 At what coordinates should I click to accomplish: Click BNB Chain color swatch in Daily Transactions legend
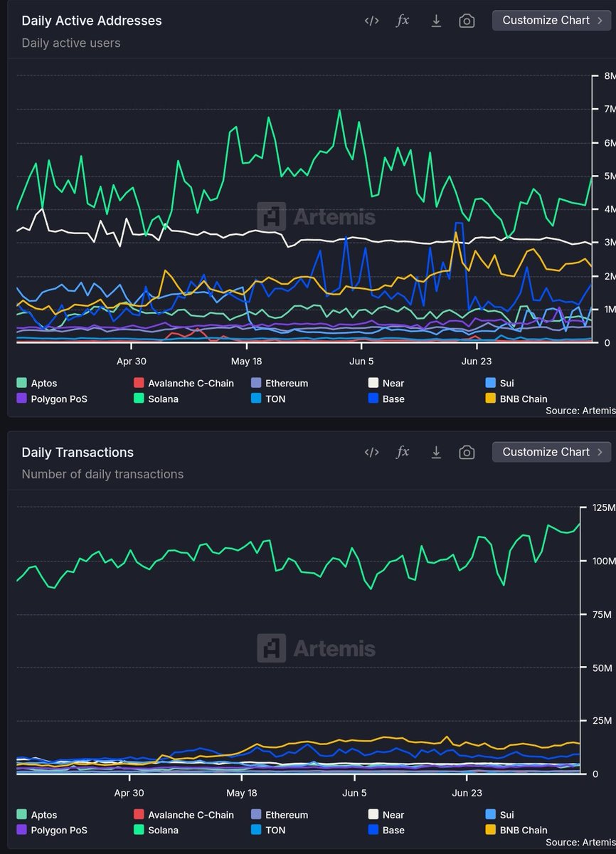(490, 831)
